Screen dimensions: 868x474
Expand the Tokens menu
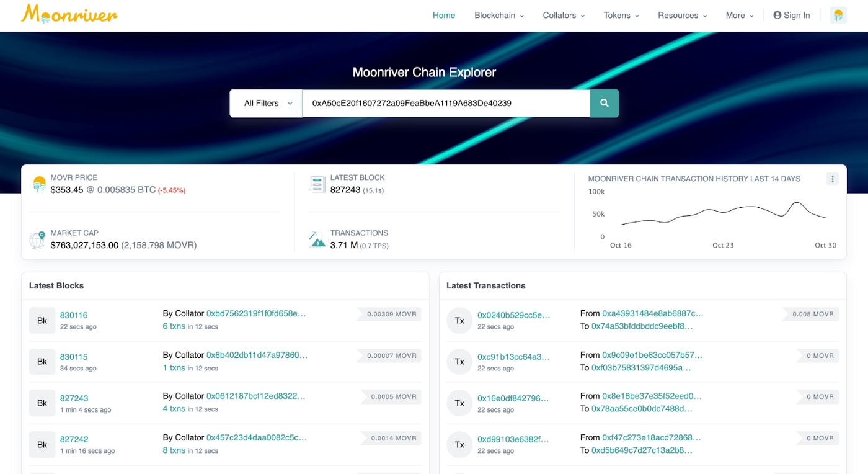pyautogui.click(x=621, y=16)
